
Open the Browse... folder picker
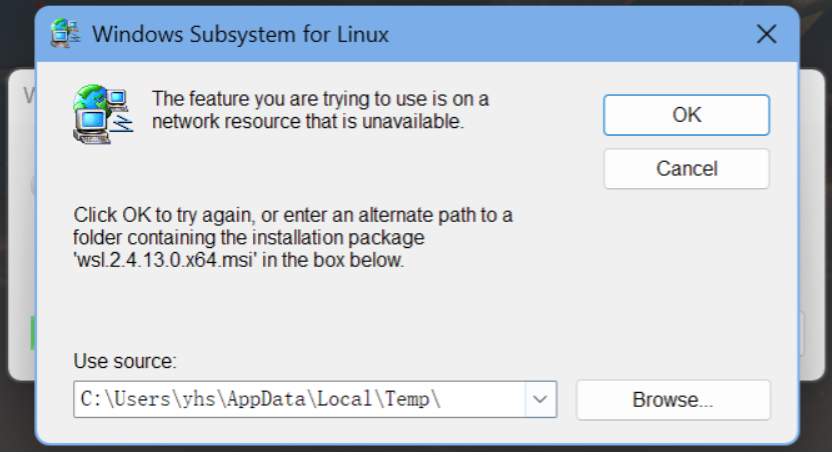(673, 399)
